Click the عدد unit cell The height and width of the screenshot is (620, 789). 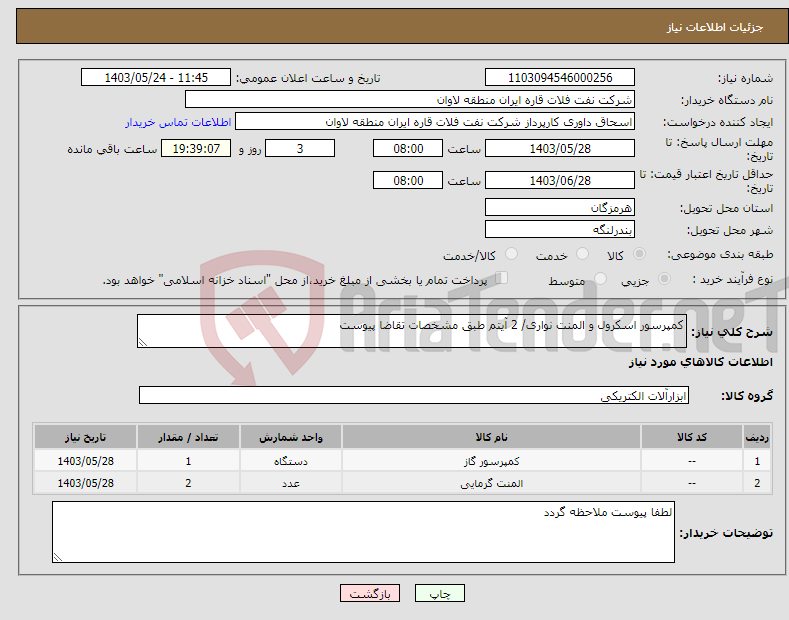[291, 483]
